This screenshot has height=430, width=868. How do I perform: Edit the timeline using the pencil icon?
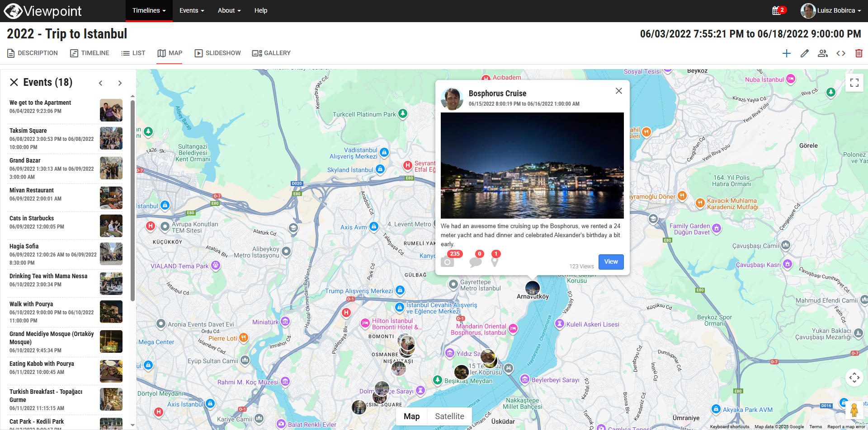[805, 53]
